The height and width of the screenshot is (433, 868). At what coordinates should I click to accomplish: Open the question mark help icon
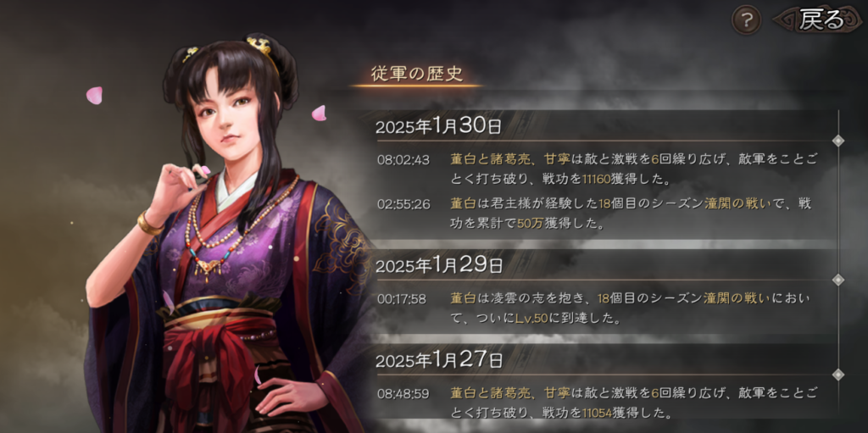click(746, 20)
